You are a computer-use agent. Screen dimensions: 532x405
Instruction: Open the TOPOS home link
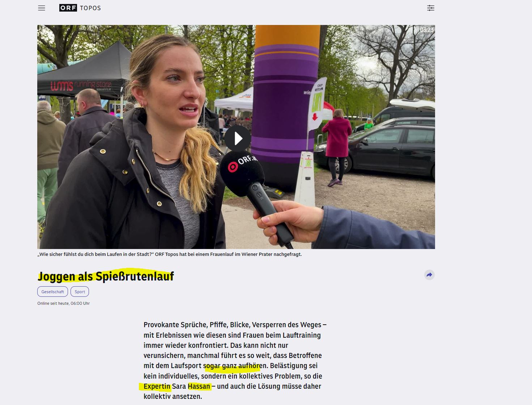(90, 8)
